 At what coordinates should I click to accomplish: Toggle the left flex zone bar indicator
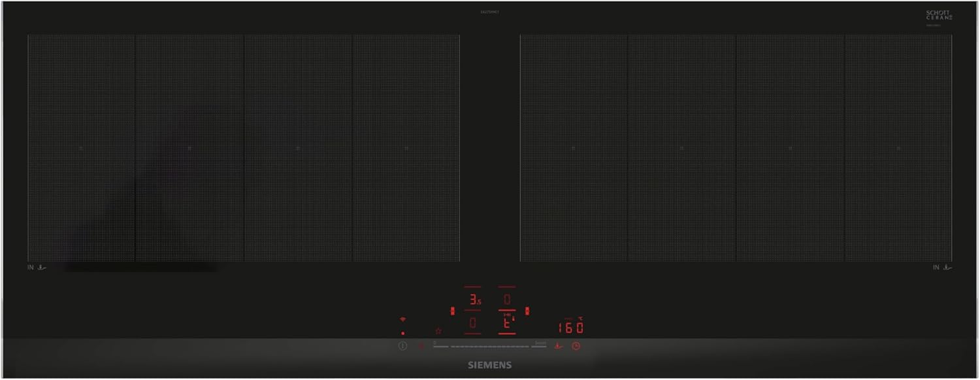coord(453,311)
